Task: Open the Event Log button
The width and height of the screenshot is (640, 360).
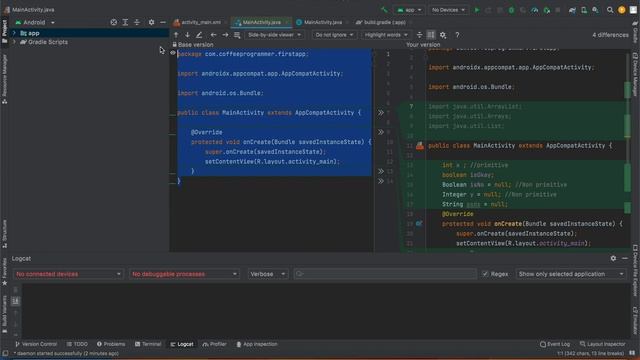Action: [555, 344]
